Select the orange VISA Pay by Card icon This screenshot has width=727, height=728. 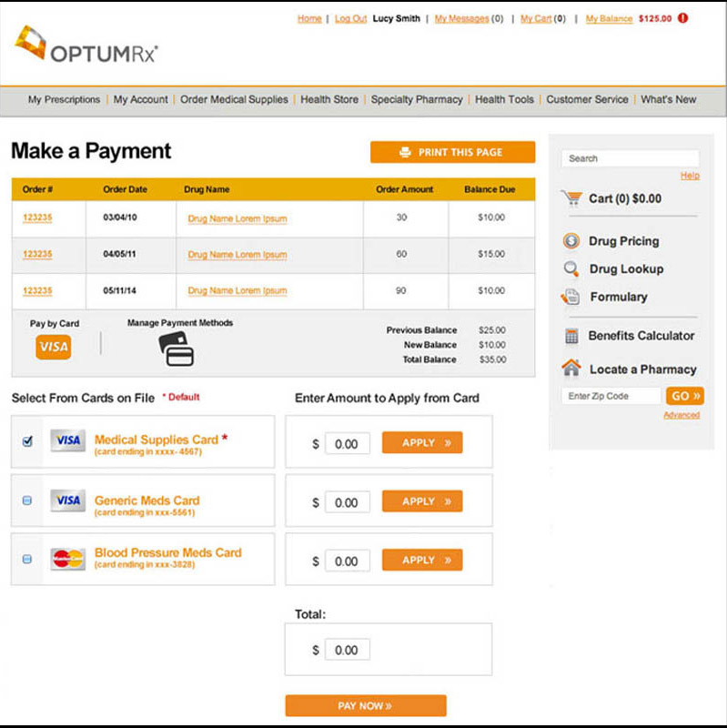[x=54, y=347]
